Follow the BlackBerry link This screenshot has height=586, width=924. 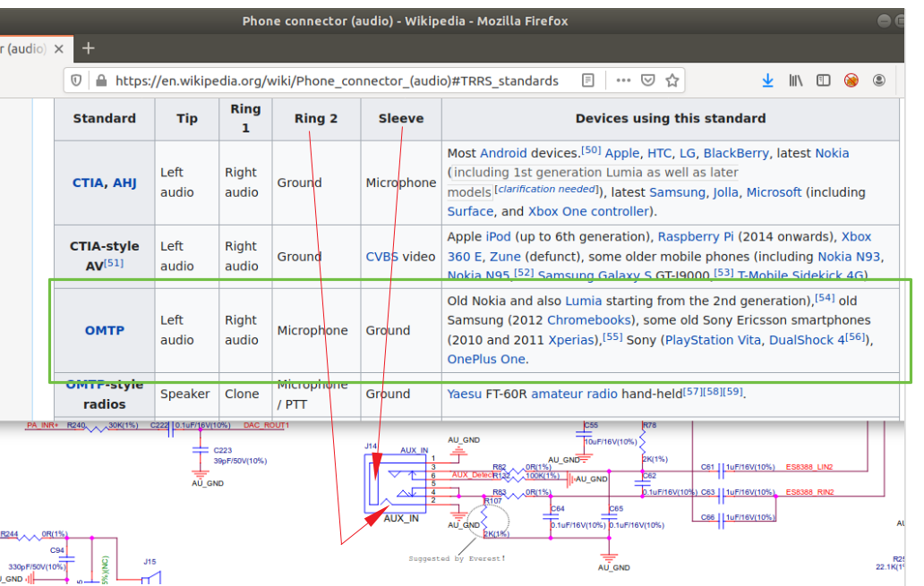click(736, 153)
